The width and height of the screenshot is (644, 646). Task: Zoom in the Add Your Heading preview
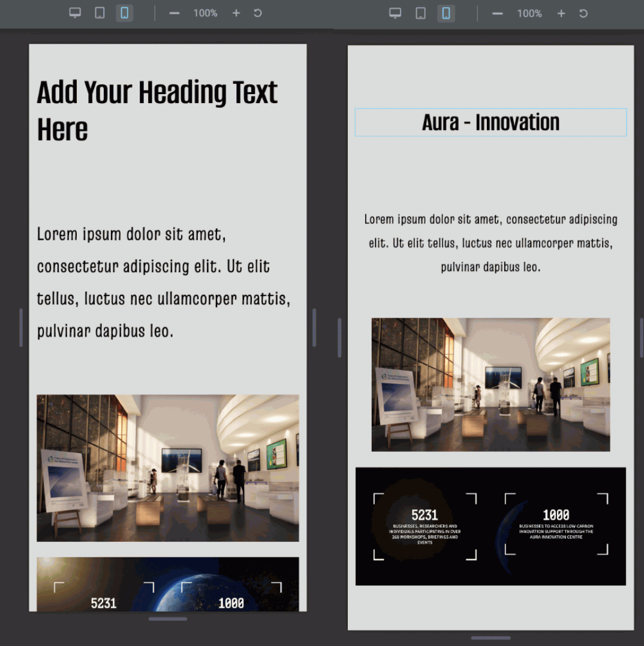tap(236, 13)
